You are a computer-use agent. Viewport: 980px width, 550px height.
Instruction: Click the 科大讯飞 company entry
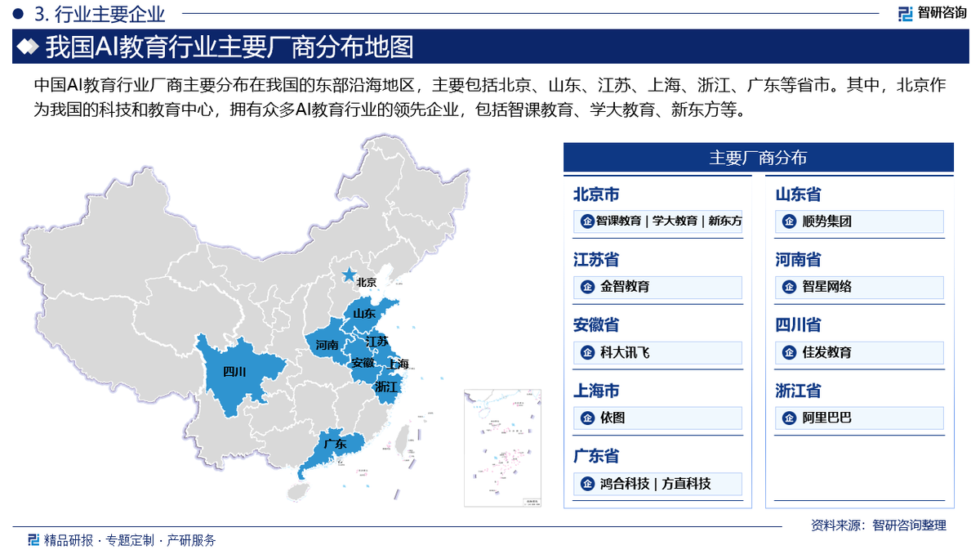(658, 352)
